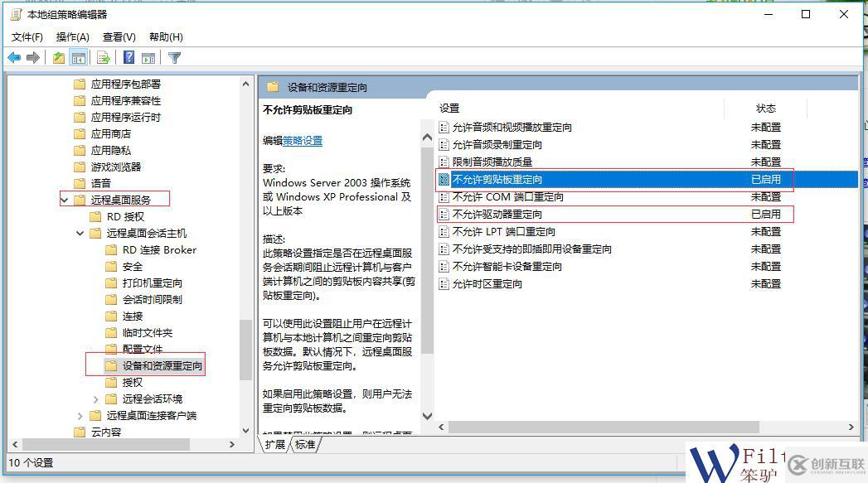Open the 策略设置 edit link
This screenshot has width=868, height=483.
(x=303, y=141)
